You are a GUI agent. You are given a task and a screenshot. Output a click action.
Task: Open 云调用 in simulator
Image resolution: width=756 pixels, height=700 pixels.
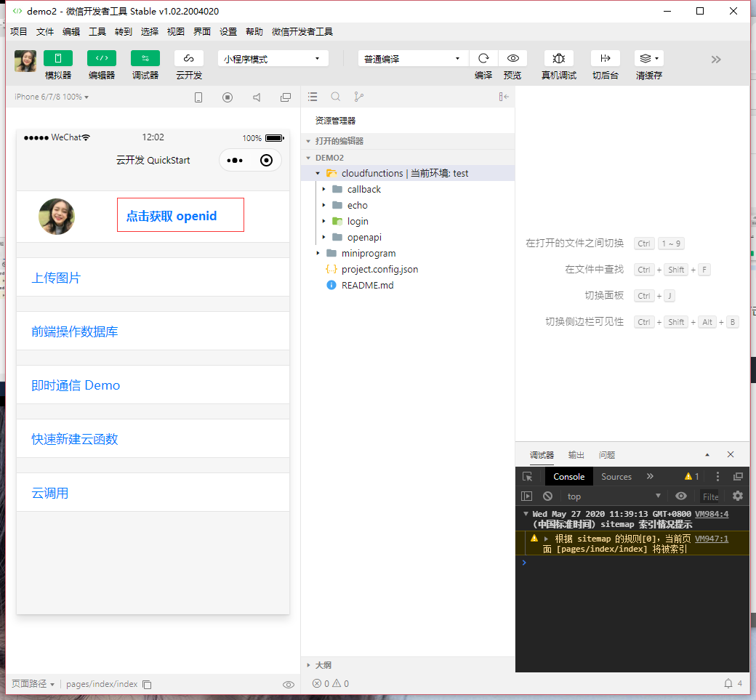pyautogui.click(x=49, y=493)
